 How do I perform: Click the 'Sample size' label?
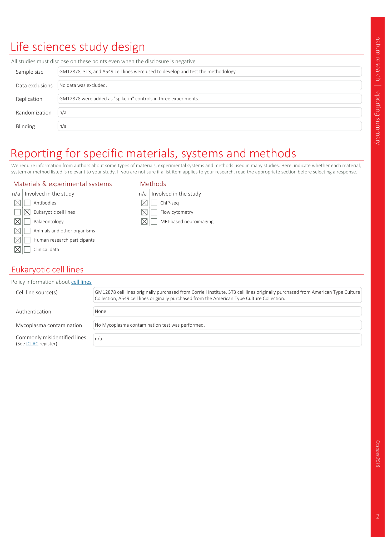tap(29, 72)
